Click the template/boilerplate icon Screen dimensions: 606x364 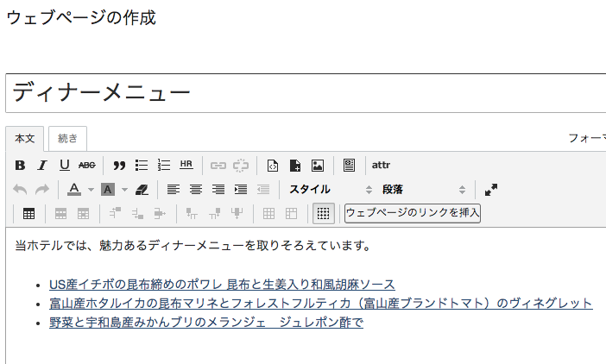pos(349,166)
